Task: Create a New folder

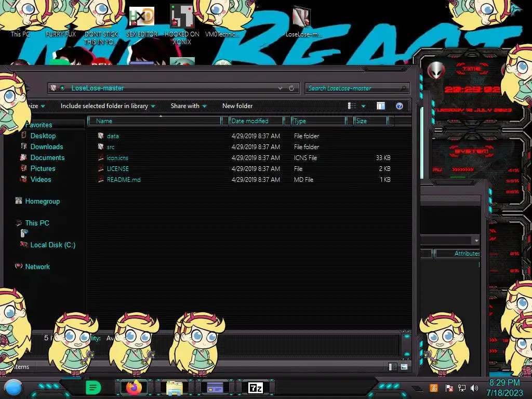Action: click(237, 106)
